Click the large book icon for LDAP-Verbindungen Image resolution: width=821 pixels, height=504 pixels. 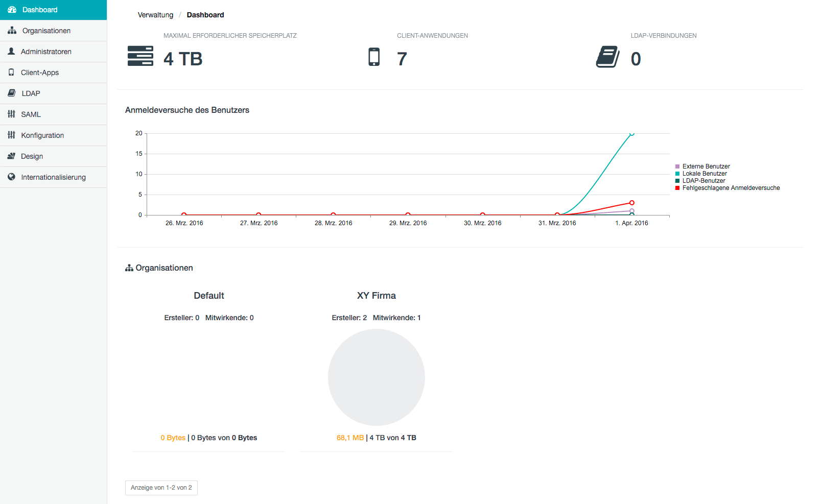(x=608, y=57)
